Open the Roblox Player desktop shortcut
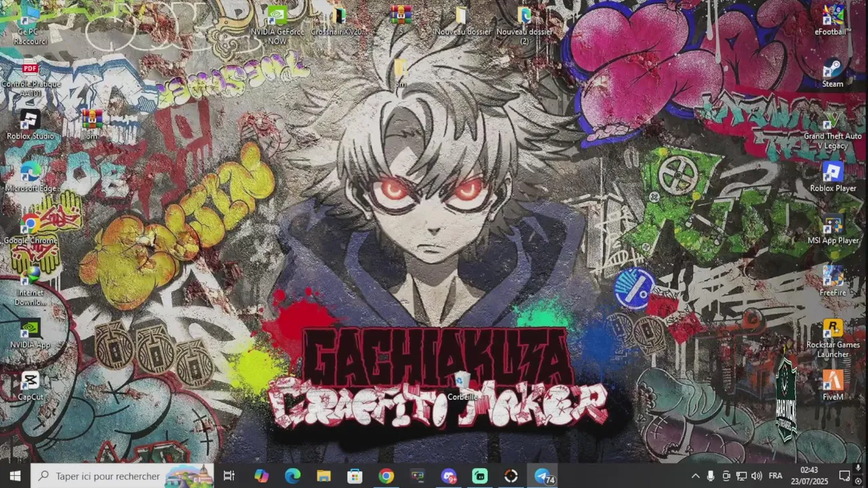 coord(833,177)
